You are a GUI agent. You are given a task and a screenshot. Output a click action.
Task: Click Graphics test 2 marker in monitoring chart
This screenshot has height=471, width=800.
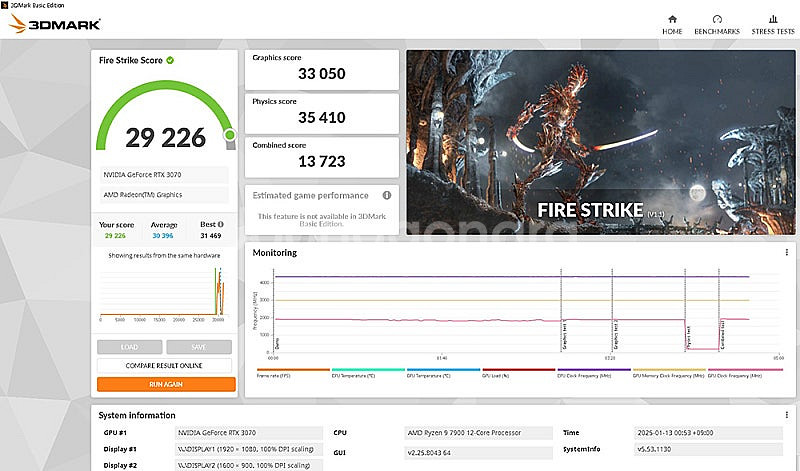click(x=615, y=336)
